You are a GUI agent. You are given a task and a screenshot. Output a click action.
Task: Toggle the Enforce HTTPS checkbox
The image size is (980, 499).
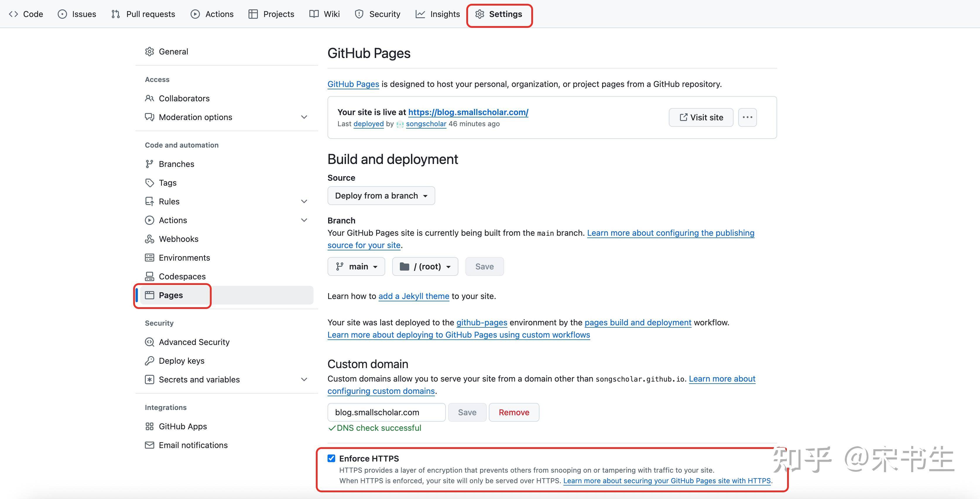[x=331, y=458]
